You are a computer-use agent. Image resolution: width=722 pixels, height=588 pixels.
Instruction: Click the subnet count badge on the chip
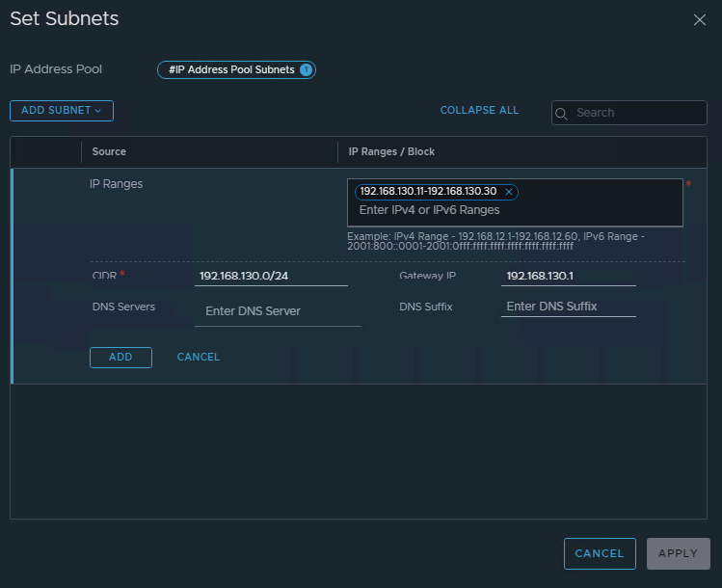click(306, 69)
